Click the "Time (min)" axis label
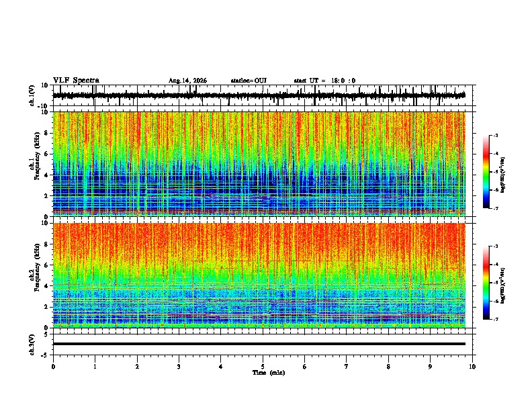Viewport: 532px width, 411px height. [x=269, y=373]
